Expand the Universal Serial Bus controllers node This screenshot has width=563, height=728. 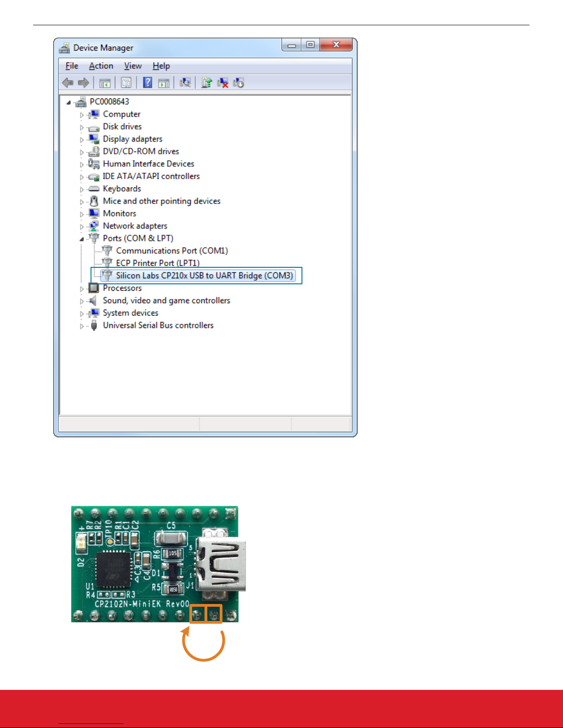click(82, 326)
